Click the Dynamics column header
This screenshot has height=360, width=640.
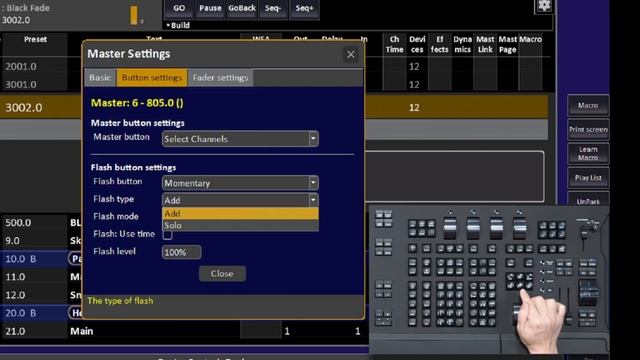click(462, 44)
